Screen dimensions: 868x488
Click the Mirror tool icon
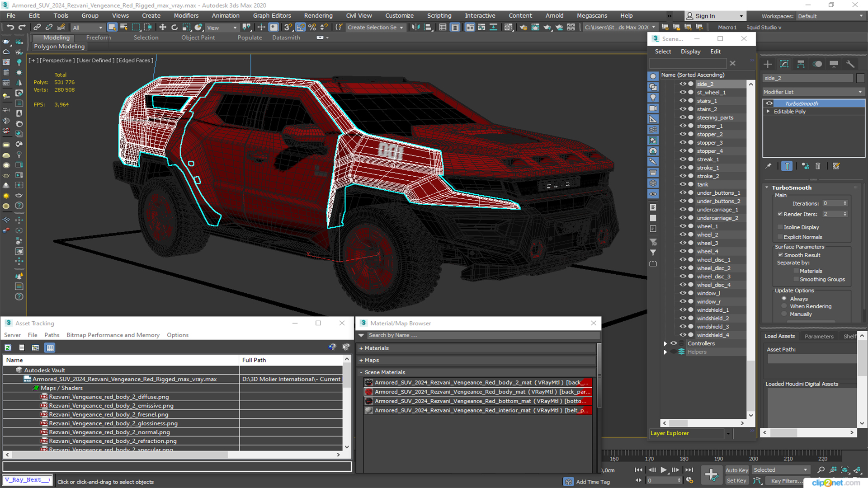click(415, 28)
